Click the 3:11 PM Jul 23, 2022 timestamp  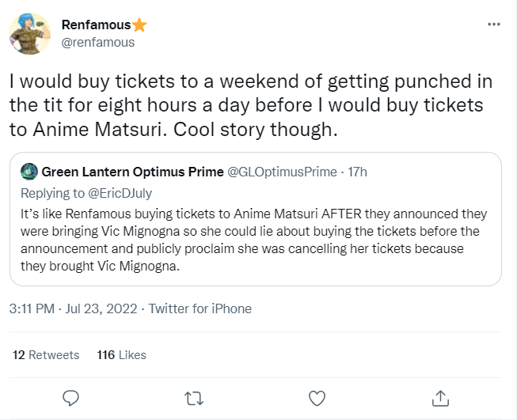click(x=73, y=308)
